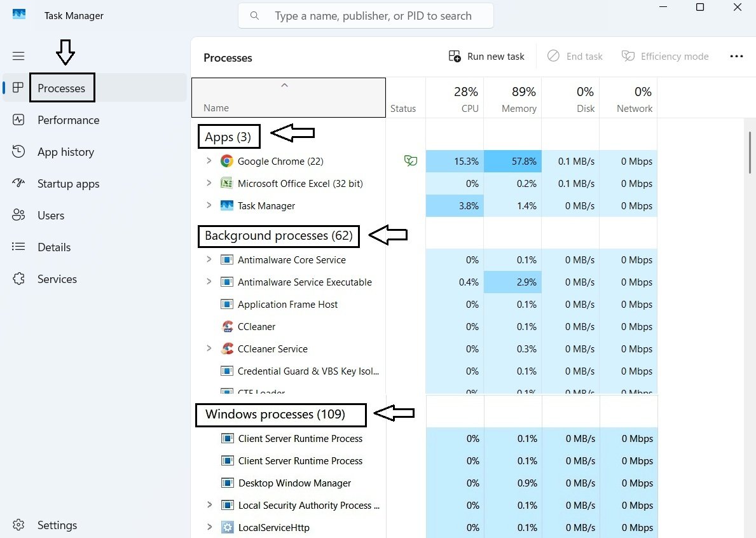Click the Services puzzle icon
The height and width of the screenshot is (538, 756).
point(18,279)
